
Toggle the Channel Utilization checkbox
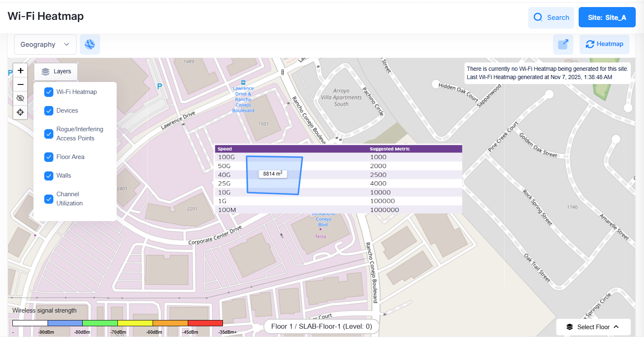tap(49, 199)
